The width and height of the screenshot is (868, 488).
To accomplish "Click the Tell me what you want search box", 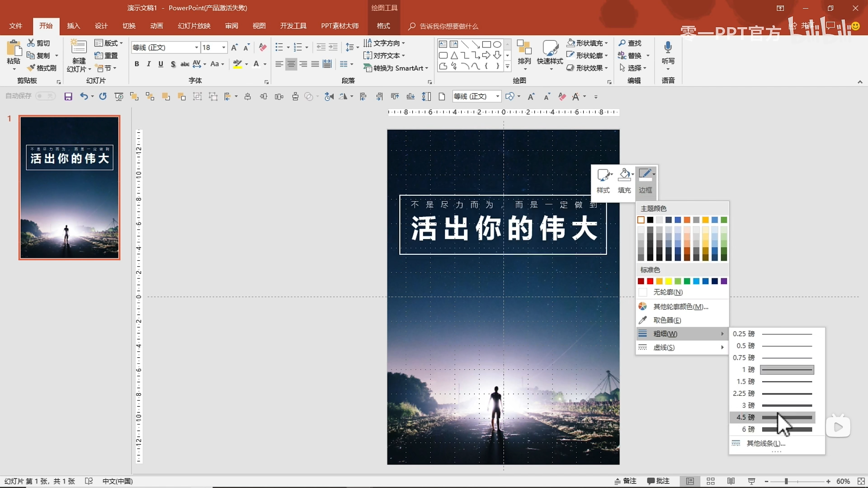I will tap(448, 26).
